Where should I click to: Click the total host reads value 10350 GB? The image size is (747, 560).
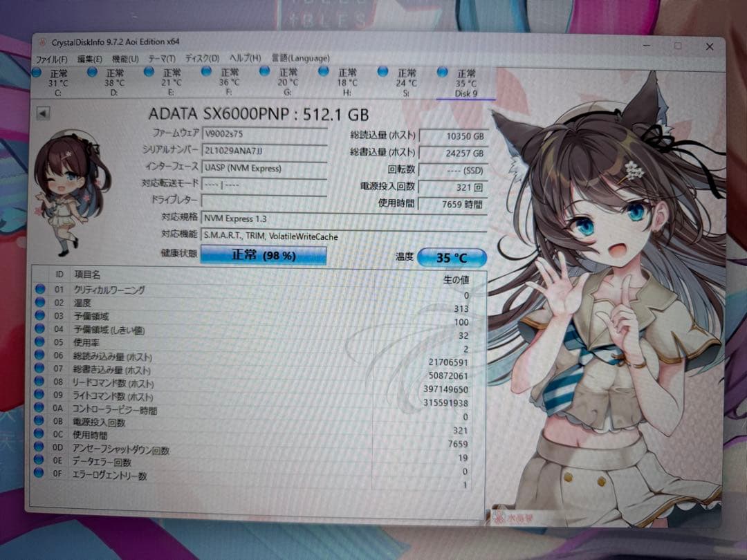pyautogui.click(x=452, y=136)
